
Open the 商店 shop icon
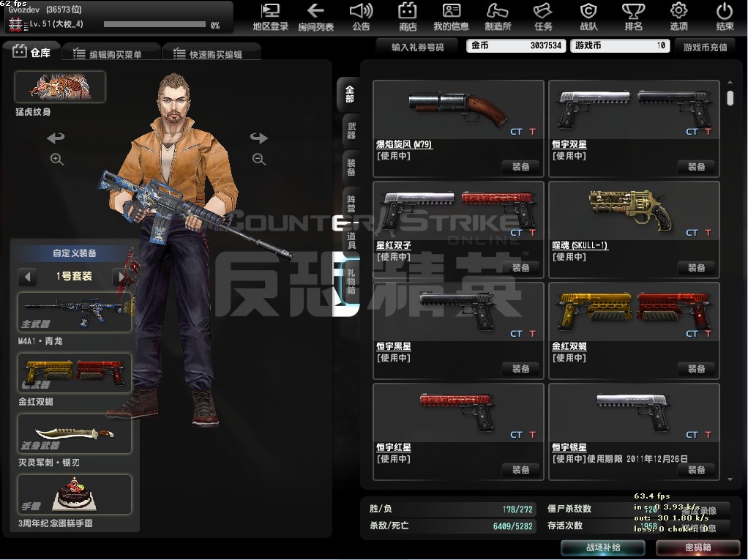pos(408,17)
